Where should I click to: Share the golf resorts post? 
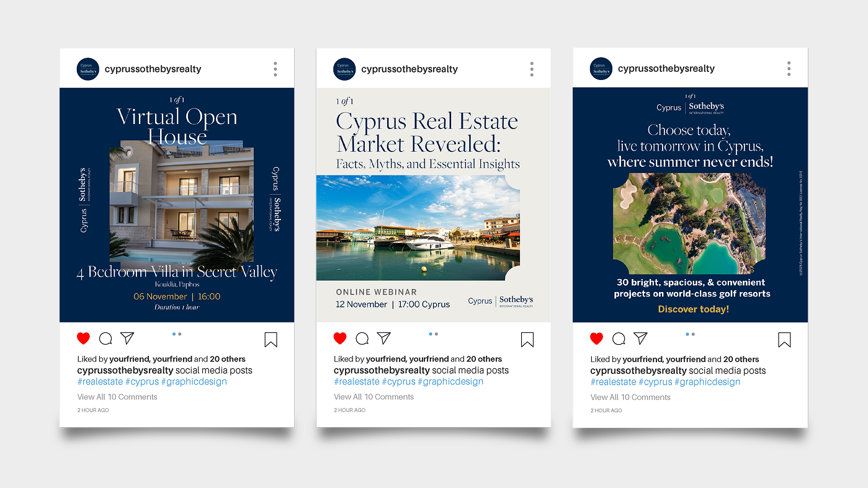click(x=640, y=338)
